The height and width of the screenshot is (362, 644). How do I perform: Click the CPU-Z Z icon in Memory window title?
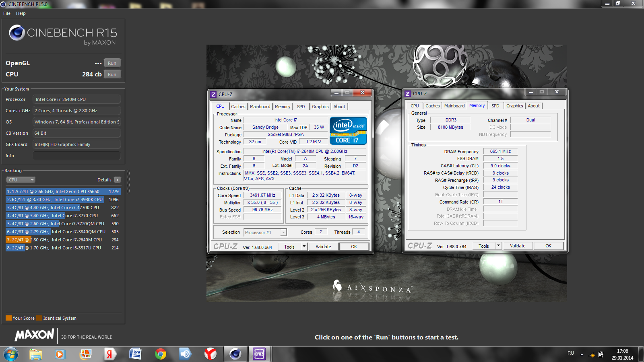408,93
